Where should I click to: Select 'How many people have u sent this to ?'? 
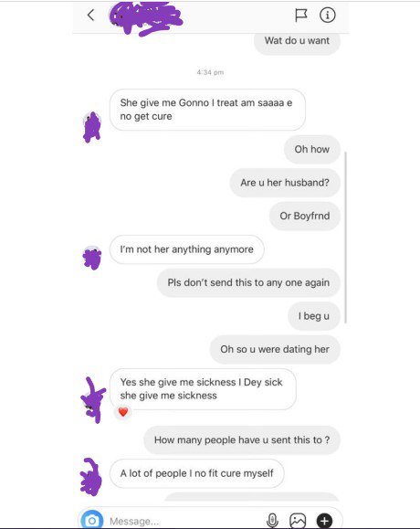pyautogui.click(x=242, y=440)
